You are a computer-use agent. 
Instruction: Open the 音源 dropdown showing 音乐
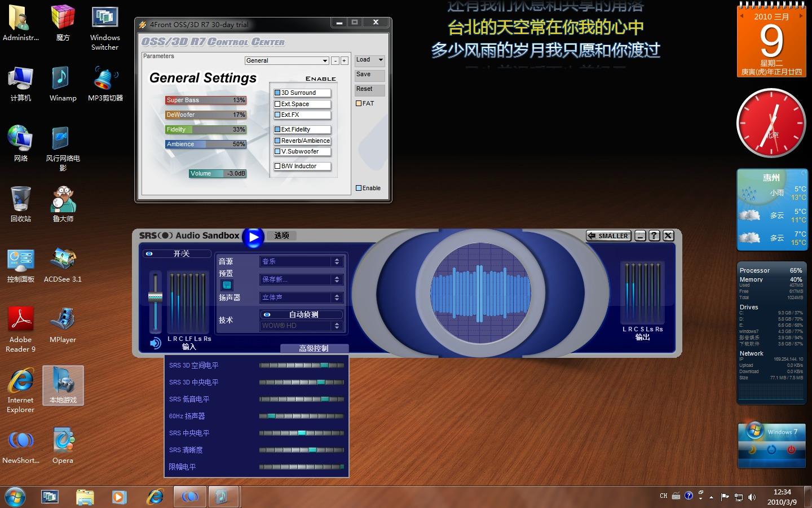pyautogui.click(x=302, y=261)
